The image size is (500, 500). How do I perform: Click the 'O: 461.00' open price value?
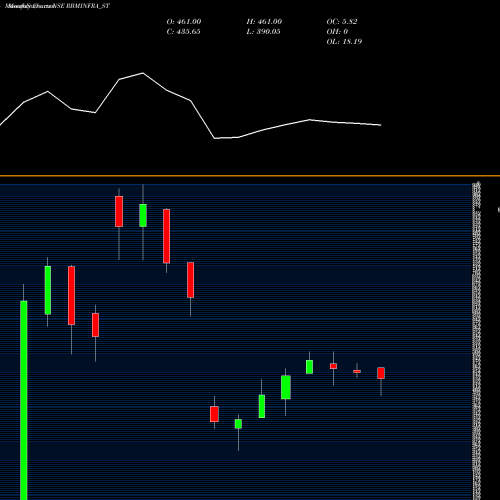pyautogui.click(x=184, y=22)
